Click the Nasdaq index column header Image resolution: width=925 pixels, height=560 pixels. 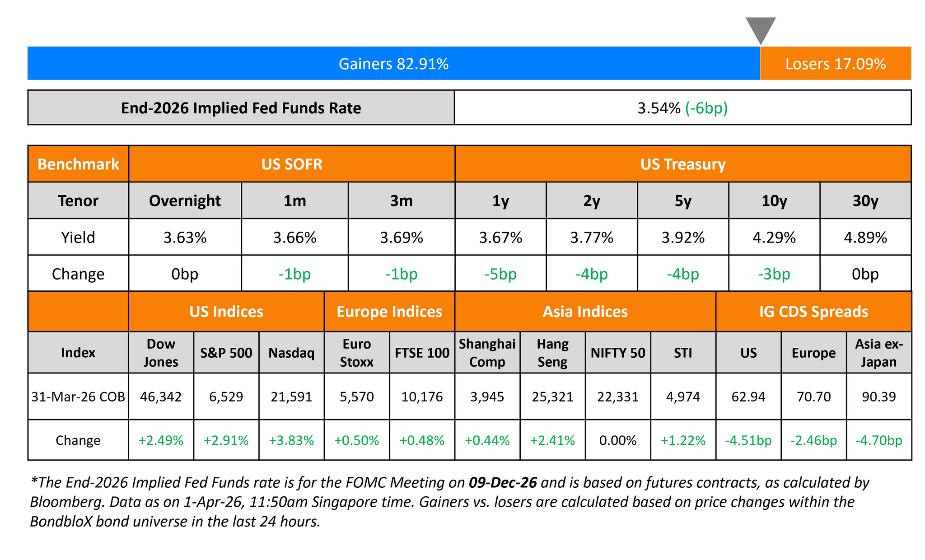point(291,353)
